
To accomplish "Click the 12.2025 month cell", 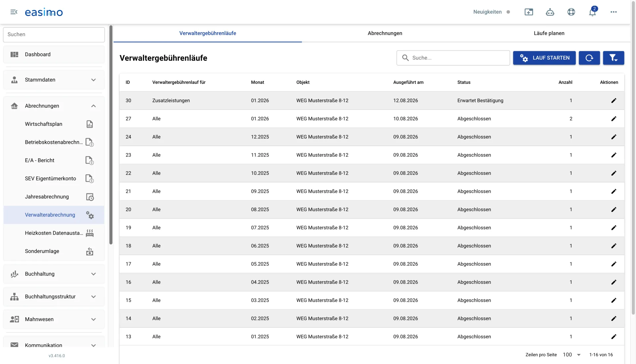I will tap(260, 137).
